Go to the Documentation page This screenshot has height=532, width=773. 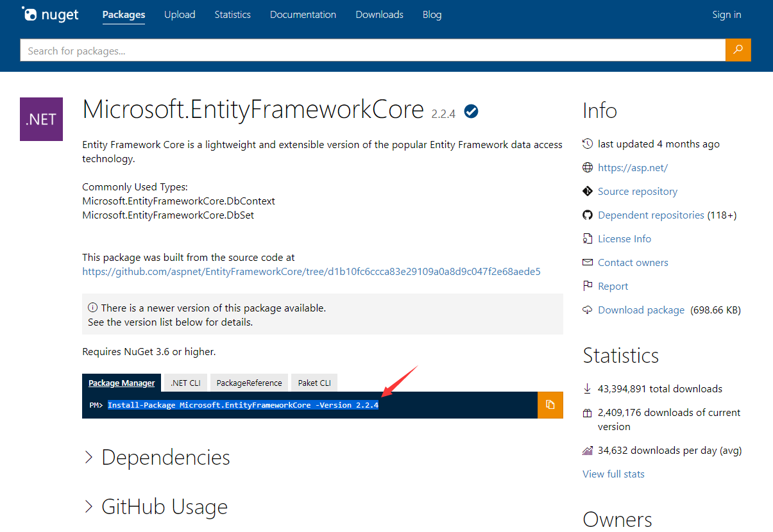(x=303, y=15)
